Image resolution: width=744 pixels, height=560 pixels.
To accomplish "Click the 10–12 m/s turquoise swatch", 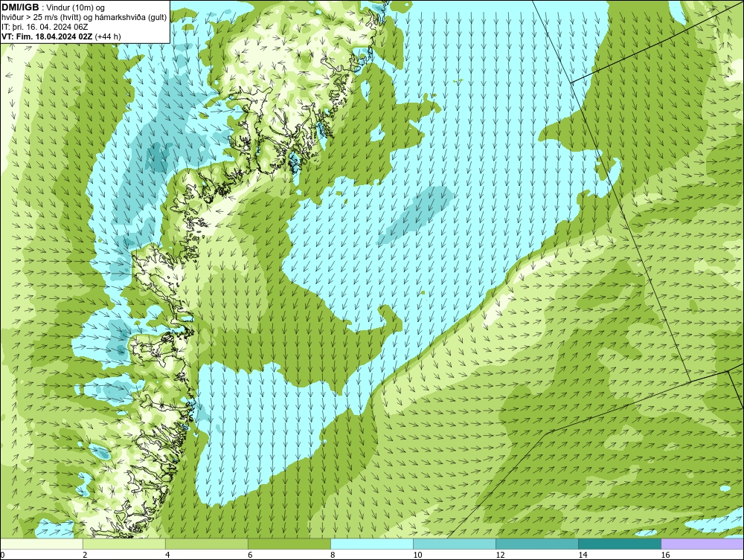I will pos(455,544).
